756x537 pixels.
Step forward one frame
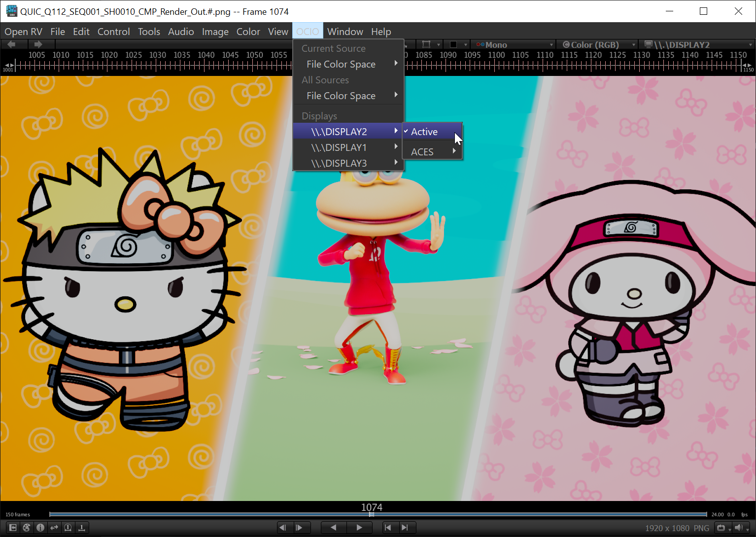click(x=299, y=528)
